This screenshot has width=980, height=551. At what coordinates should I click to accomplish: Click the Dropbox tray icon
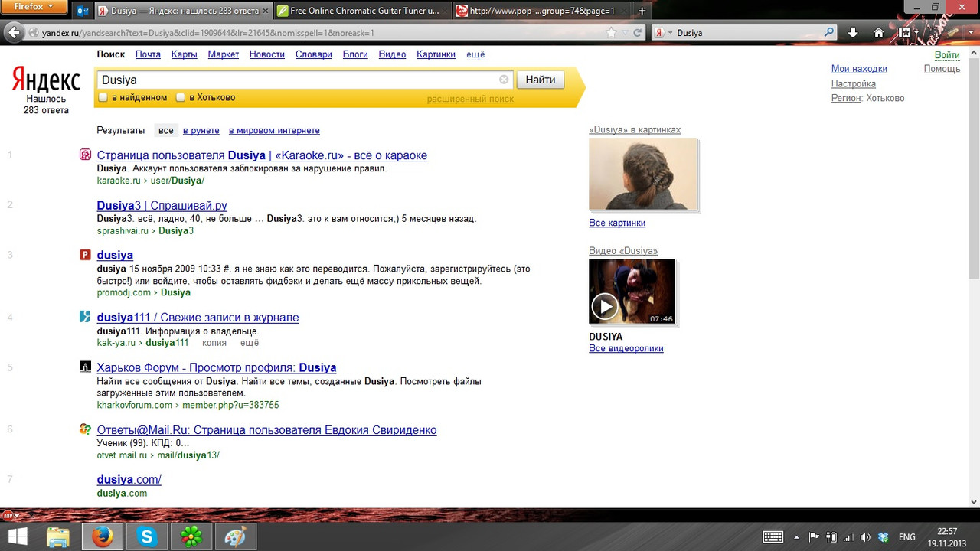coord(883,536)
